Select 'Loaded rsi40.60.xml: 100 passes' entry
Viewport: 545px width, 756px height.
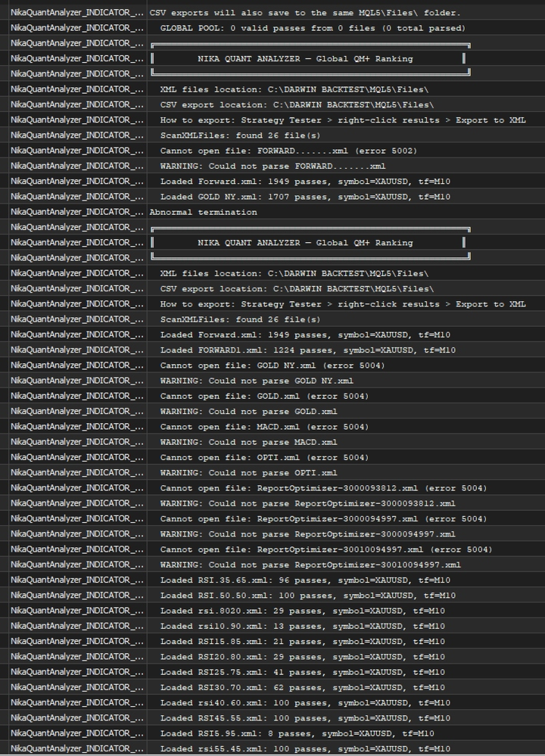[x=272, y=703]
